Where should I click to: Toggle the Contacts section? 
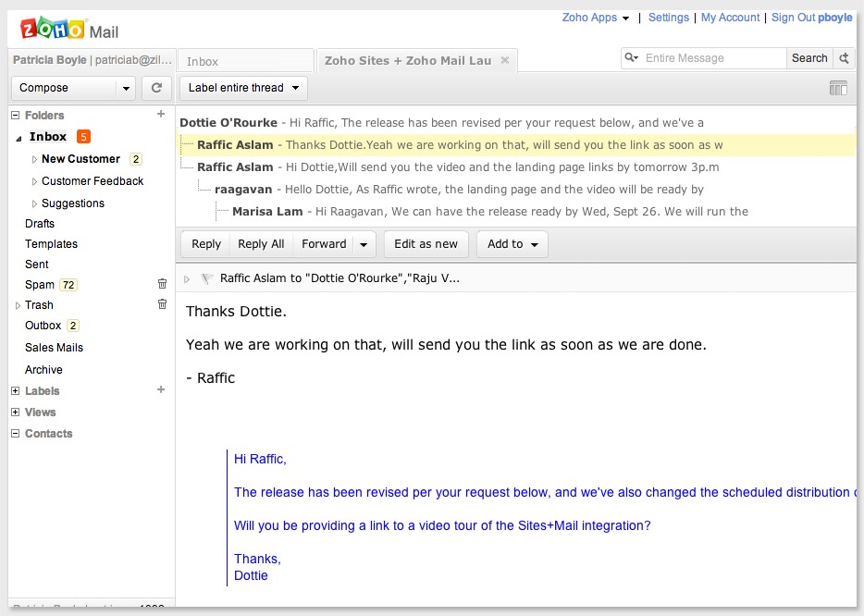(15, 434)
